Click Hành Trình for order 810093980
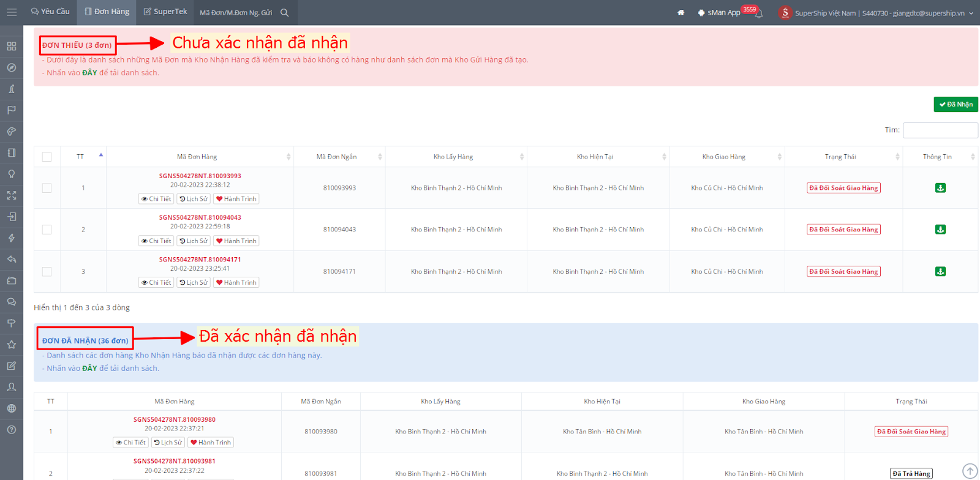Viewport: 980px width, 480px height. point(211,443)
